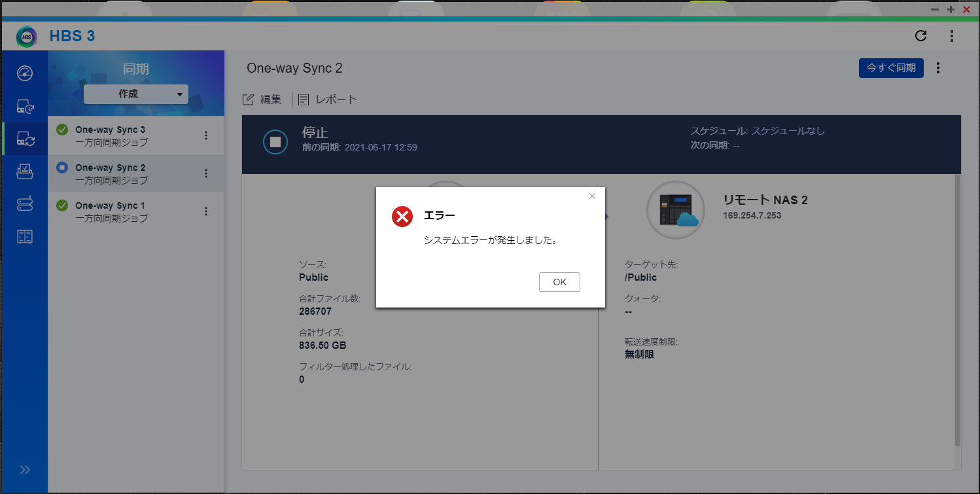
Task: Click the stopped status icon in banner
Action: pos(275,141)
